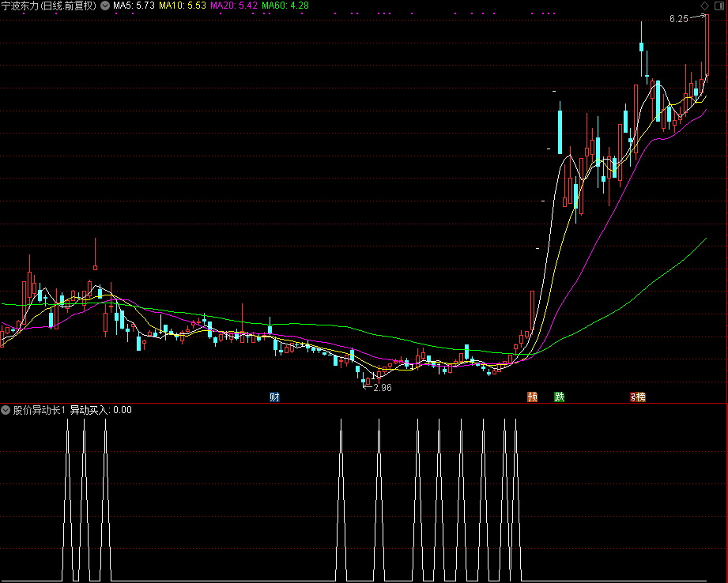Click the 2.96 low price label
Image resolution: width=728 pixels, height=583 pixels.
coord(383,388)
